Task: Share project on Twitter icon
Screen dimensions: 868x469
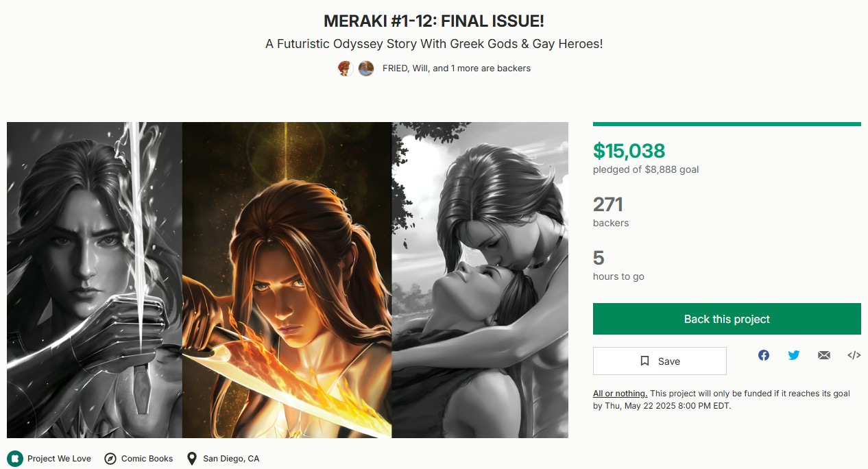Action: (x=794, y=355)
